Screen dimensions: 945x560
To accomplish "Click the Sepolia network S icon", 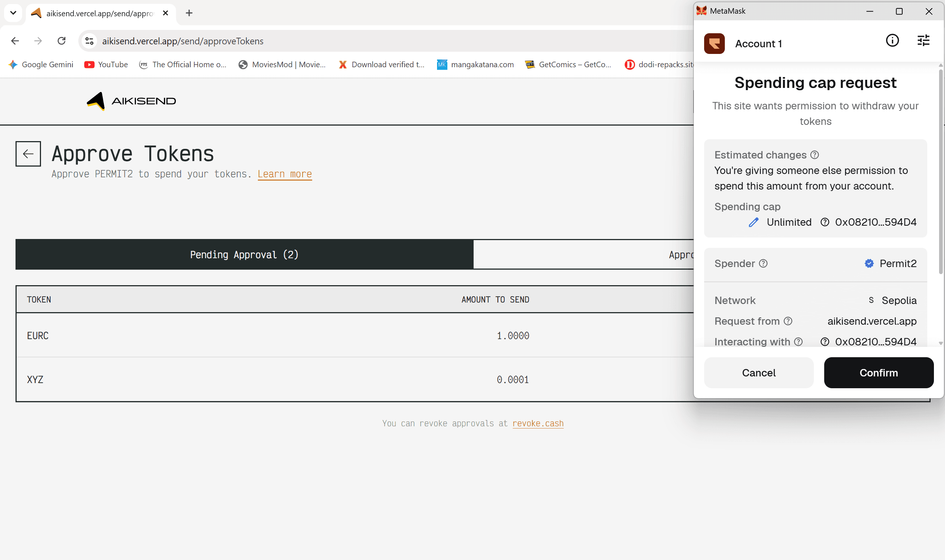I will (871, 300).
